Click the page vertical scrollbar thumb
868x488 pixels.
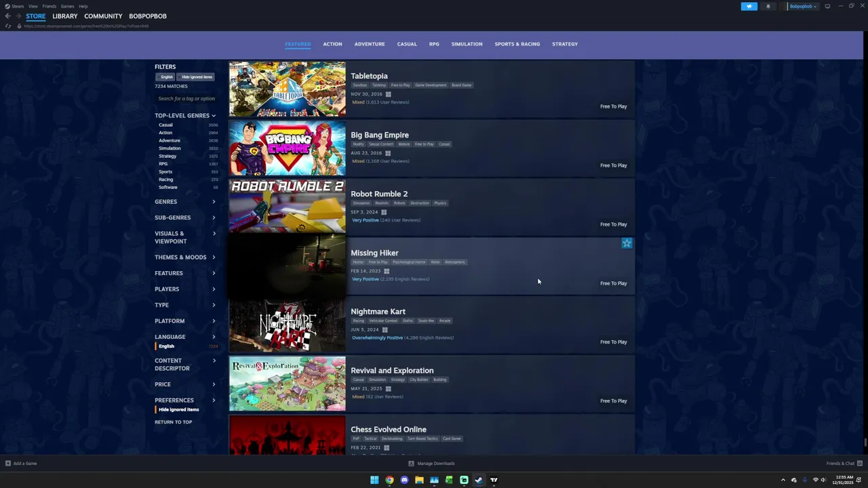point(865,443)
